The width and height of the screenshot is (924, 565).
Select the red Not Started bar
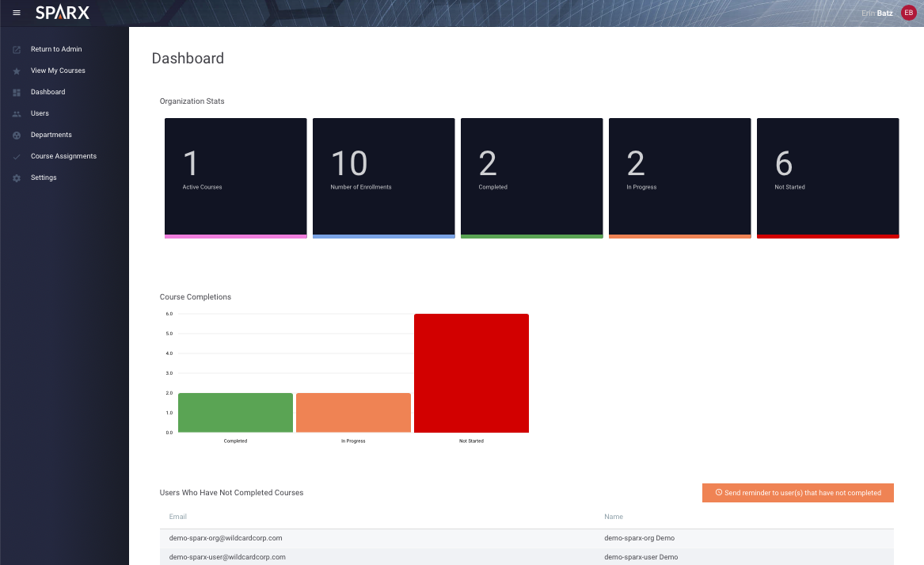(471, 372)
